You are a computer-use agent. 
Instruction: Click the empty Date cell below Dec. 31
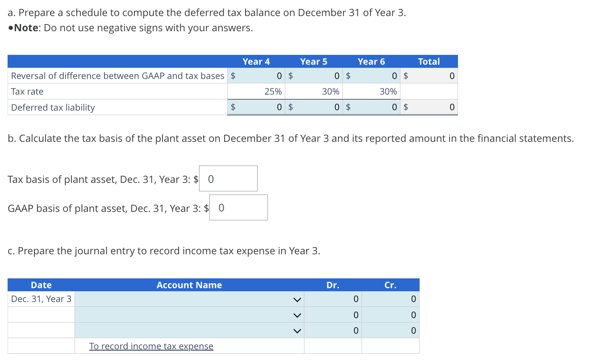tap(41, 314)
